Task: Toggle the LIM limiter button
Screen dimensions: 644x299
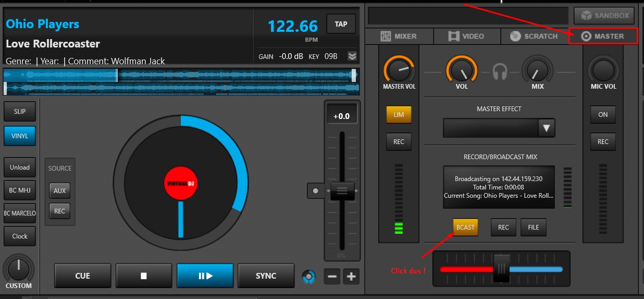Action: [399, 115]
